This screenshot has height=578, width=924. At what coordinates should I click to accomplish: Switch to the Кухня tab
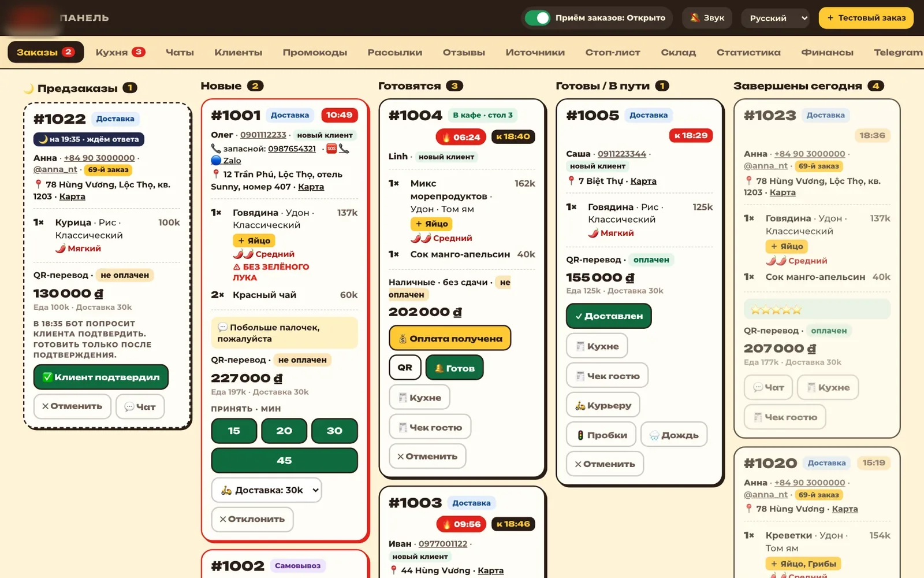point(120,52)
